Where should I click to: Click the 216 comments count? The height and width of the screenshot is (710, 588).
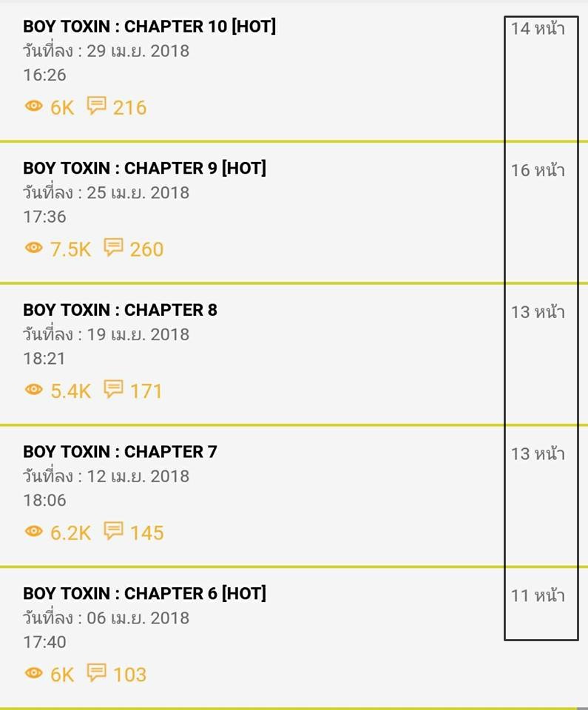click(129, 108)
